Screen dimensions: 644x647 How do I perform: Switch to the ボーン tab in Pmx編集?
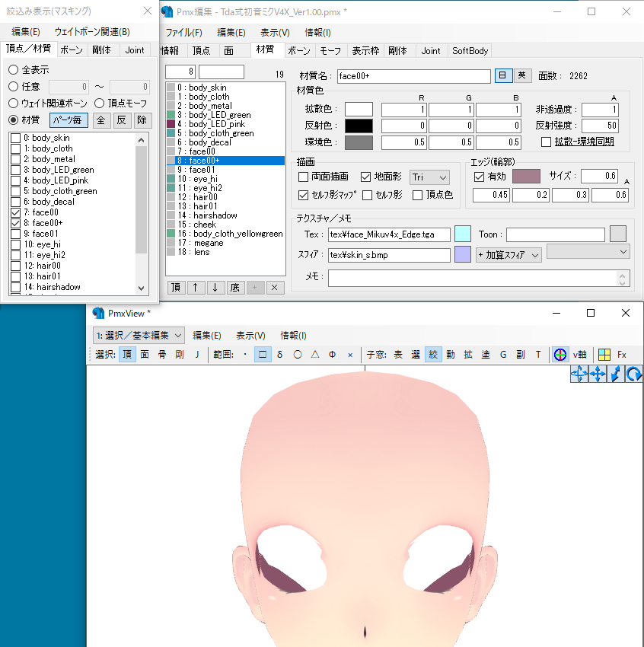click(x=298, y=51)
